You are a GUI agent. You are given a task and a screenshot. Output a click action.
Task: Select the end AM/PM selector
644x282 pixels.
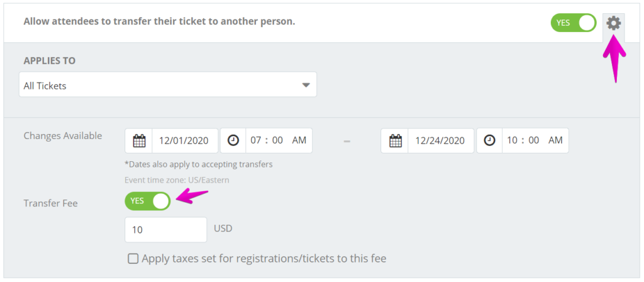[555, 140]
